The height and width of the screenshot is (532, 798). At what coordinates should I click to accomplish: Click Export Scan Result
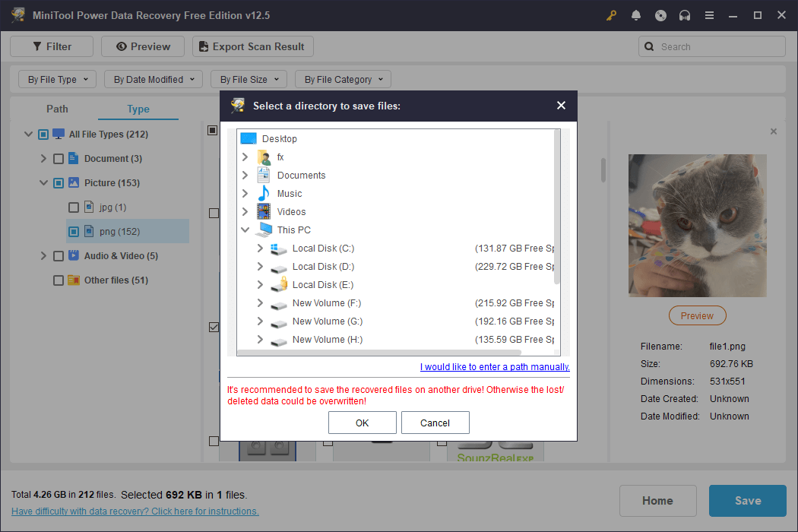pyautogui.click(x=252, y=46)
